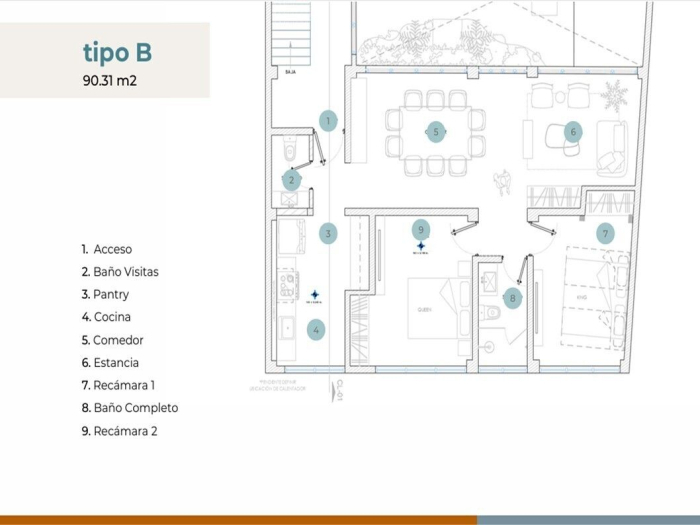Click legend entry '2. Baño Visitas'
The image size is (700, 525).
click(120, 271)
